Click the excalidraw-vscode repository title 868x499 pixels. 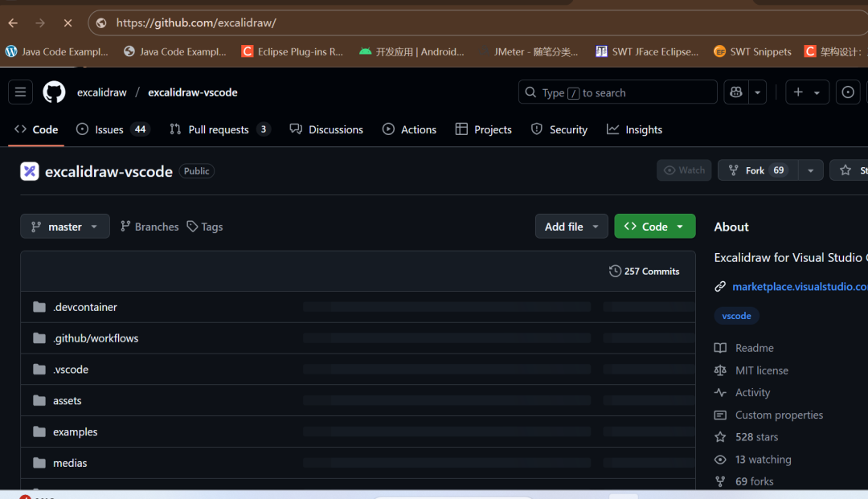[108, 171]
